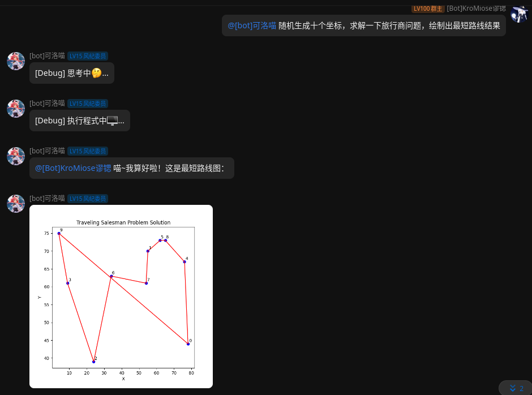
Task: Click KroMiose's avatar at top right
Action: (x=519, y=14)
